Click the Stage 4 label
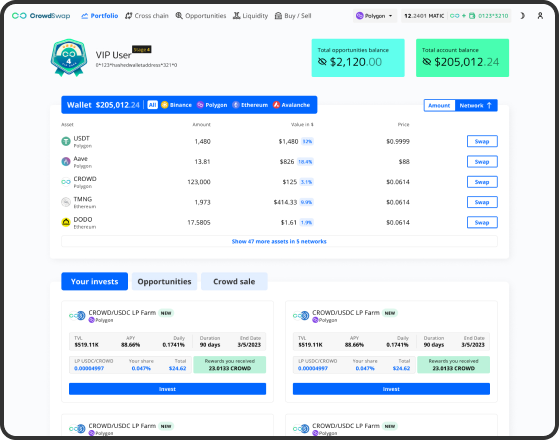The image size is (559, 440). 142,49
